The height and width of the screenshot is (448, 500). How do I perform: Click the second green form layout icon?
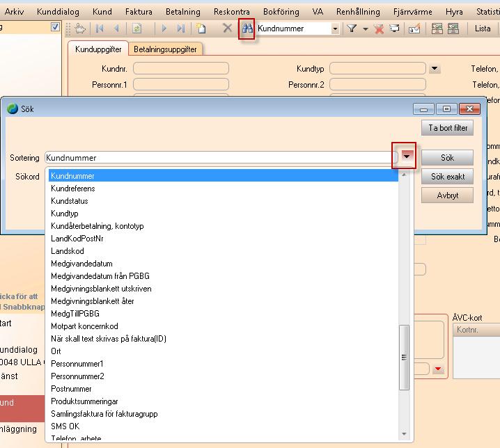point(453,29)
